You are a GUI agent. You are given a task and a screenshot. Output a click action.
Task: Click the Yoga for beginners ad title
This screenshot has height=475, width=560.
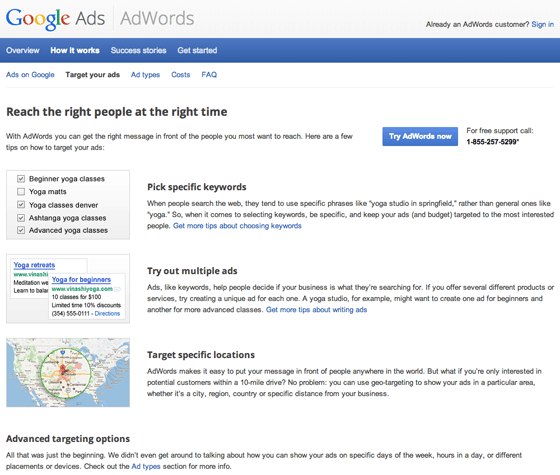(x=81, y=279)
